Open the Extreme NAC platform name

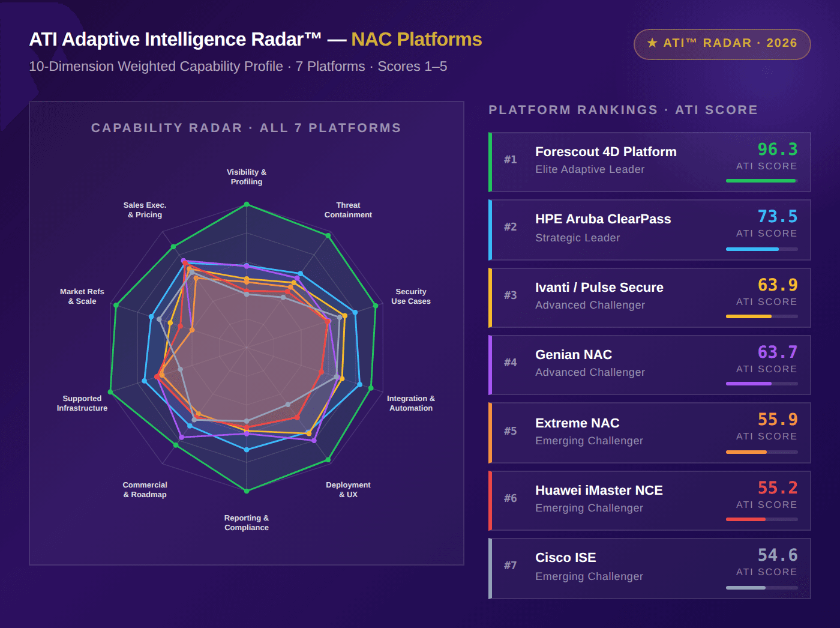[x=577, y=423]
